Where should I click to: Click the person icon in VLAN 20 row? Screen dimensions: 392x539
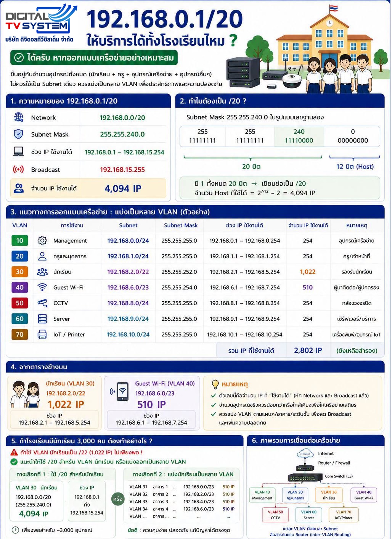[x=42, y=256]
